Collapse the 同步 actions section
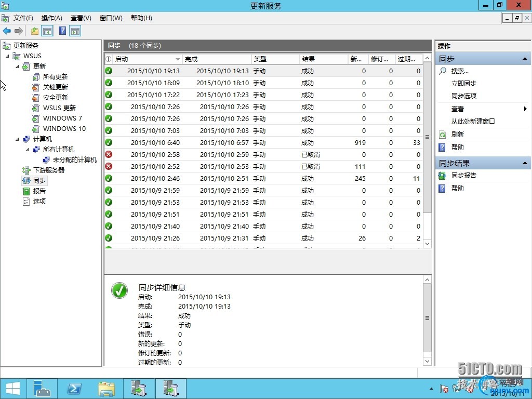This screenshot has width=532, height=399. 525,59
